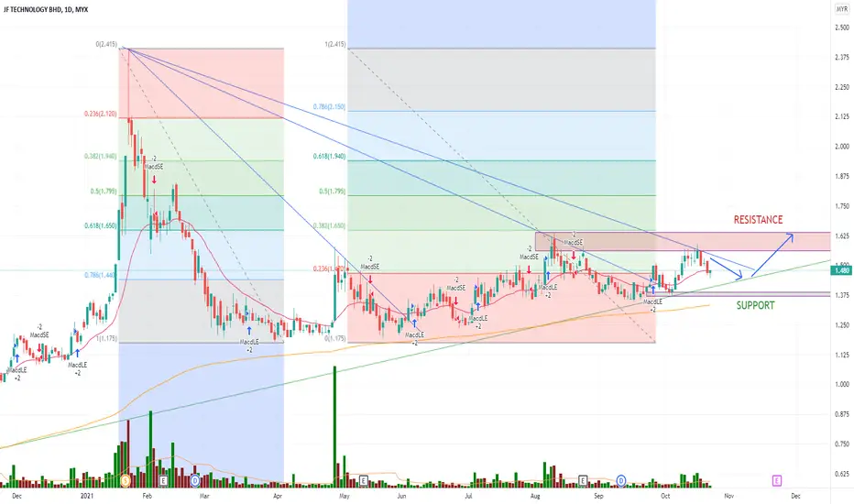Click the Apr label on time axis
The image size is (854, 504).
[278, 496]
